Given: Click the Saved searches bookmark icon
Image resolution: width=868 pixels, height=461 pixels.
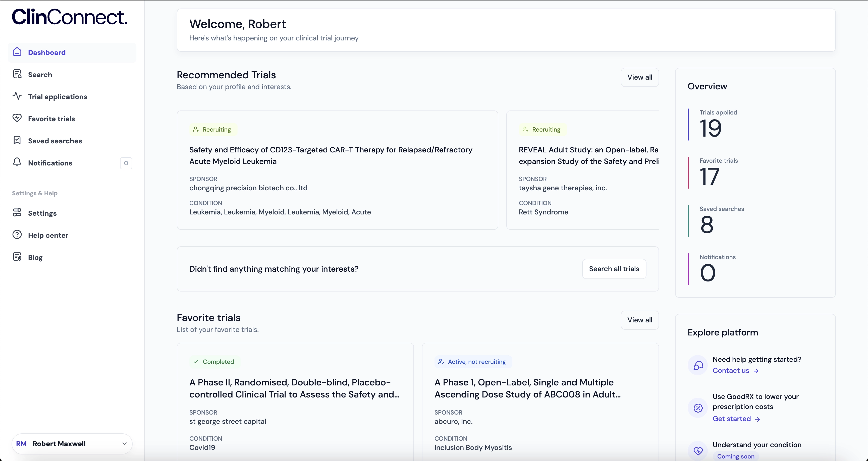Looking at the screenshot, I should tap(17, 140).
